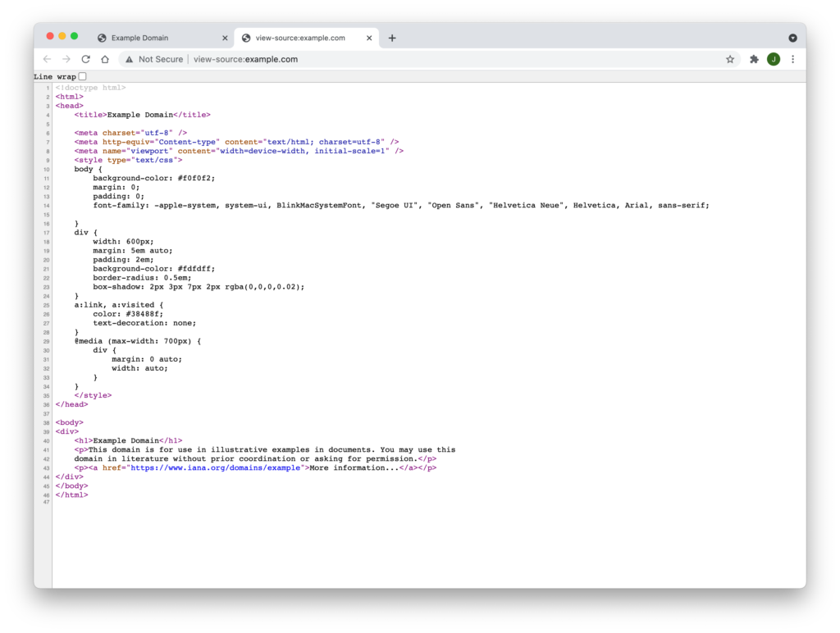
Task: Click the text-decoration: none line
Action: [144, 323]
